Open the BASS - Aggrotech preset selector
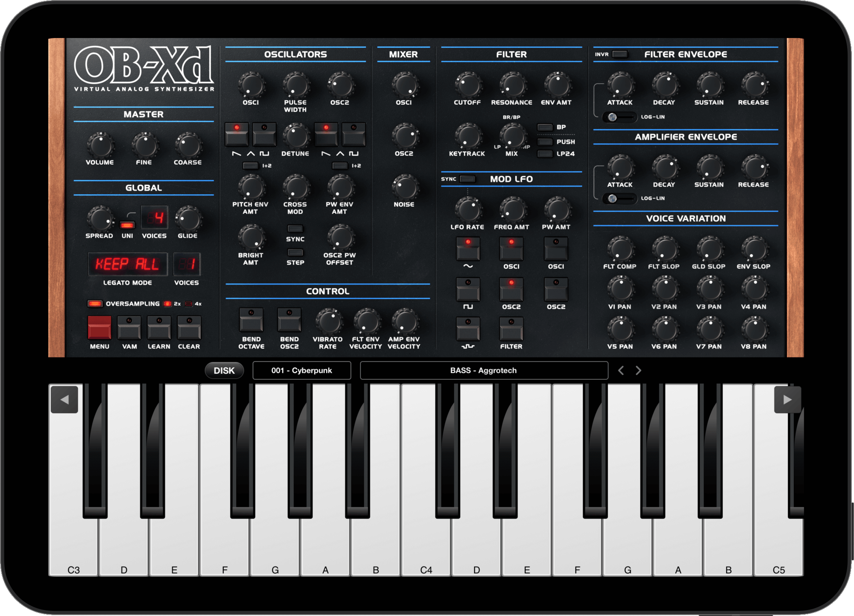The height and width of the screenshot is (616, 854). point(484,370)
